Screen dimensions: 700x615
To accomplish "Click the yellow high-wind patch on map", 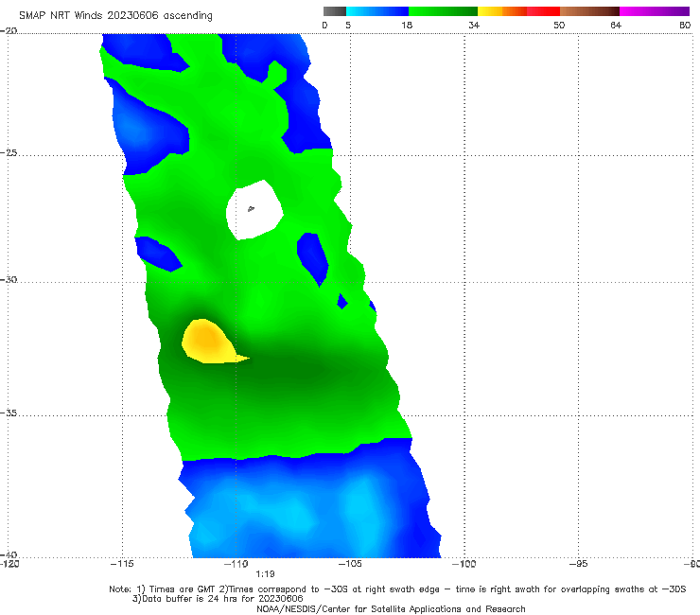I will pyautogui.click(x=209, y=342).
